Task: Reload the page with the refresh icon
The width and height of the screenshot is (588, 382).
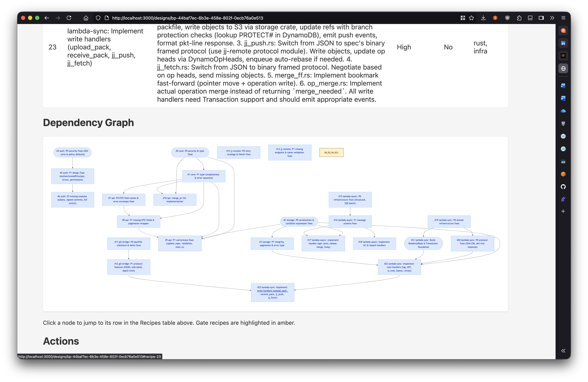Action: coord(69,18)
